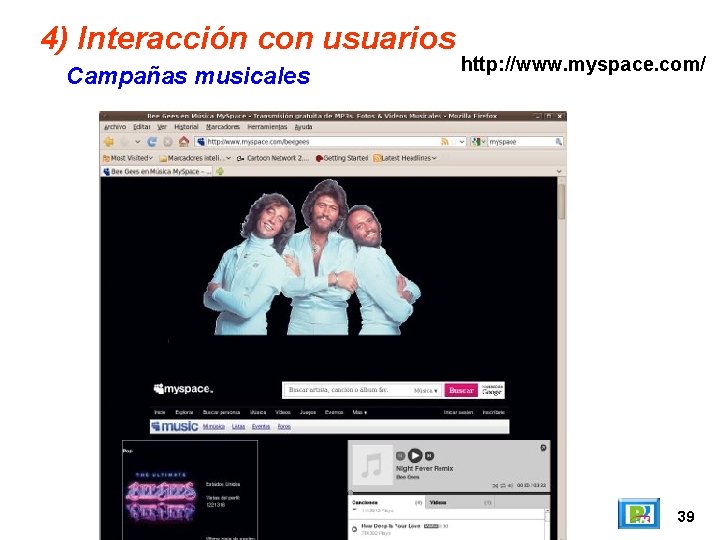This screenshot has width=720, height=540.
Task: Expand the Más navigation dropdown
Action: [360, 412]
